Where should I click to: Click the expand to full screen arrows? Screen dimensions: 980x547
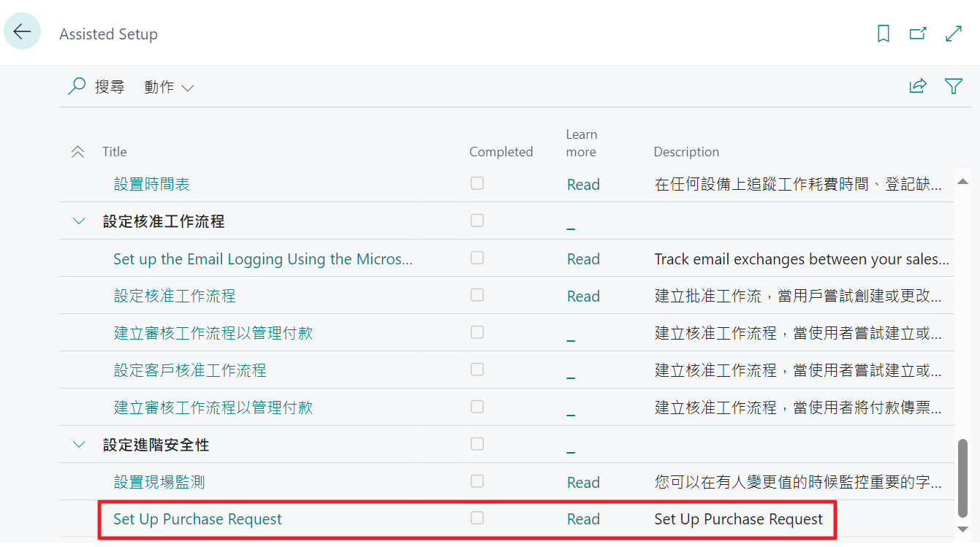[x=954, y=34]
